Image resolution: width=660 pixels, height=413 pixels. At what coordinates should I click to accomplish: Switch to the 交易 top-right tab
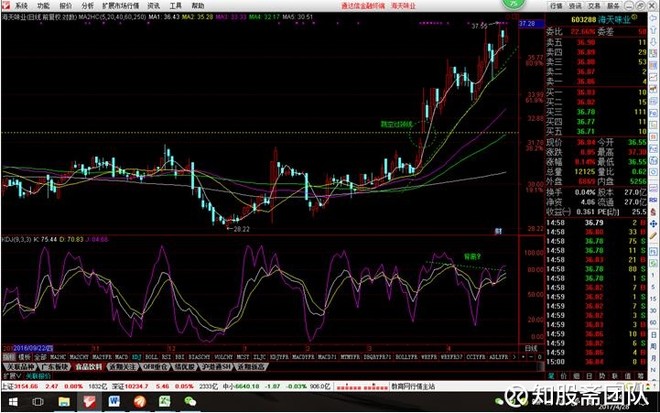coord(594,6)
